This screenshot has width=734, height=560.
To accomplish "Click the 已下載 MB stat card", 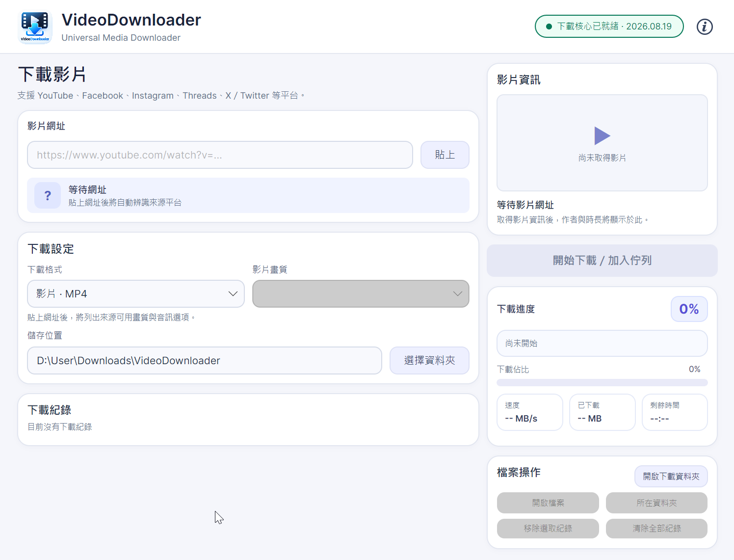I will [602, 412].
